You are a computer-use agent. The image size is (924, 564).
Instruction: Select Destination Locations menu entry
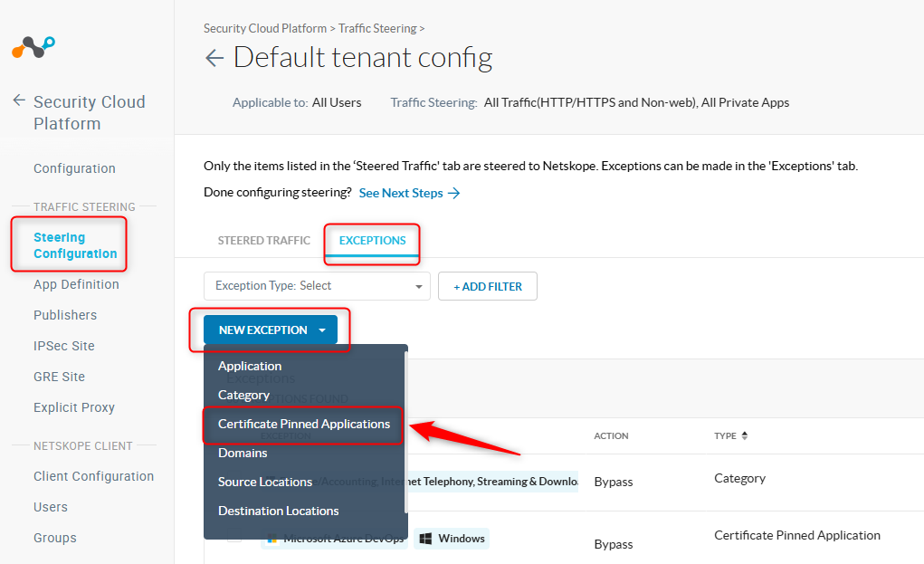[x=278, y=511]
